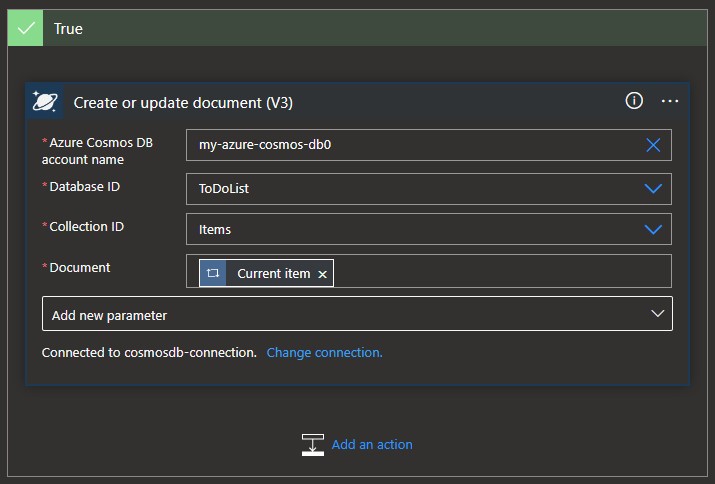Click empty area of Document field

coord(500,272)
